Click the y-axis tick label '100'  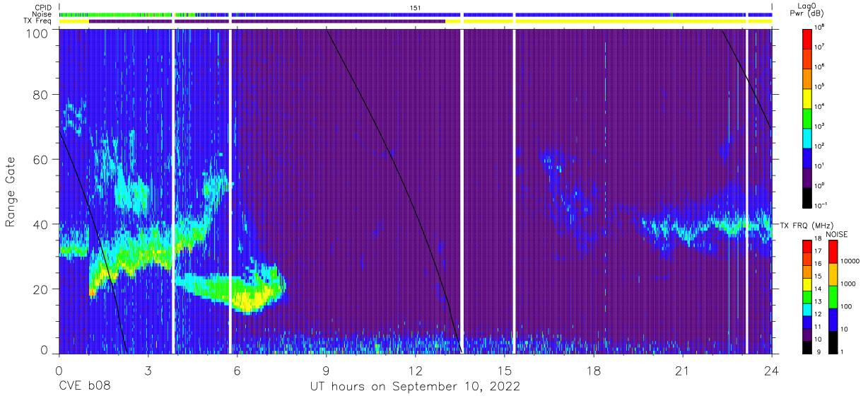click(x=37, y=33)
